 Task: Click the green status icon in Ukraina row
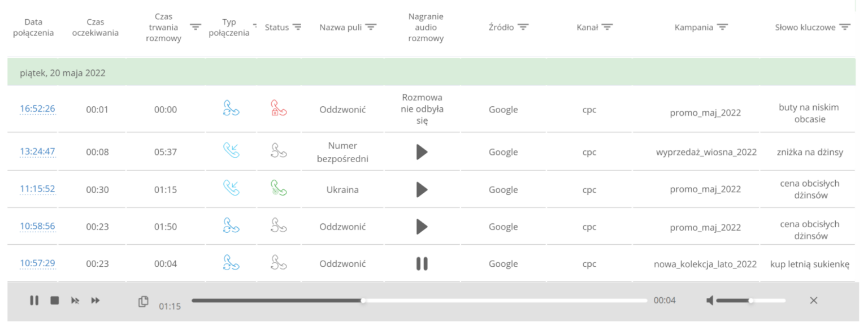pyautogui.click(x=279, y=188)
